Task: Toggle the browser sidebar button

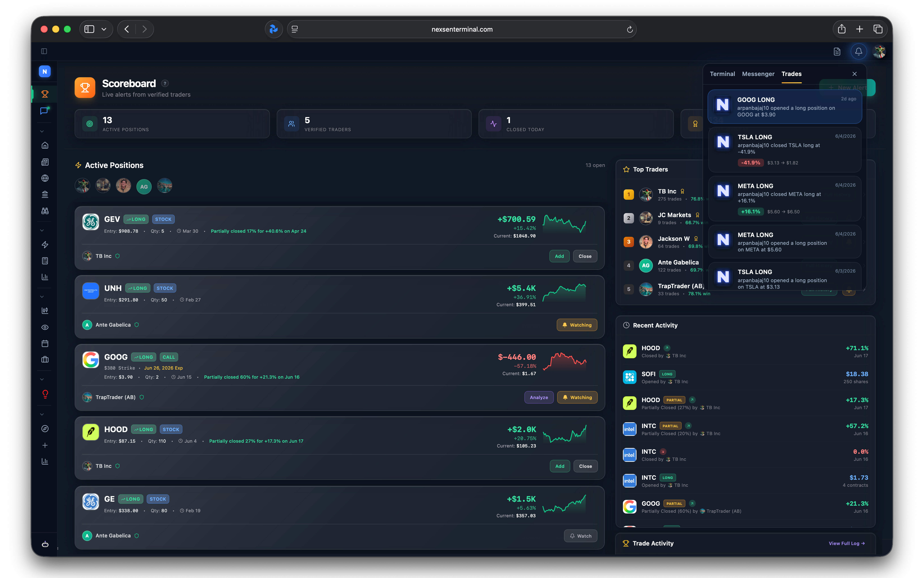Action: click(89, 29)
